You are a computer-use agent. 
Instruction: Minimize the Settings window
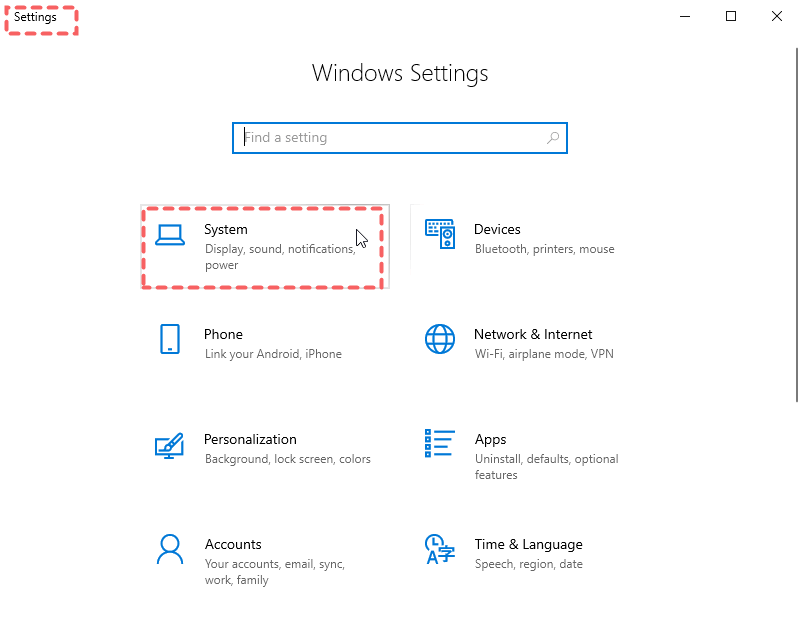685,16
